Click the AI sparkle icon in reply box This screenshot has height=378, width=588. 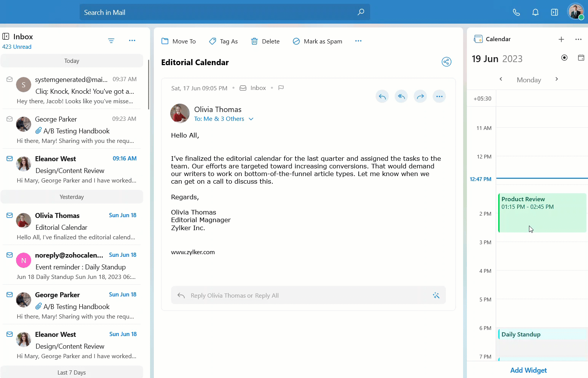click(436, 295)
